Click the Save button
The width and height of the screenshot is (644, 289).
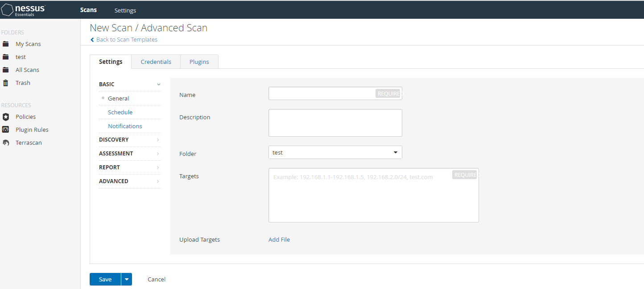105,279
